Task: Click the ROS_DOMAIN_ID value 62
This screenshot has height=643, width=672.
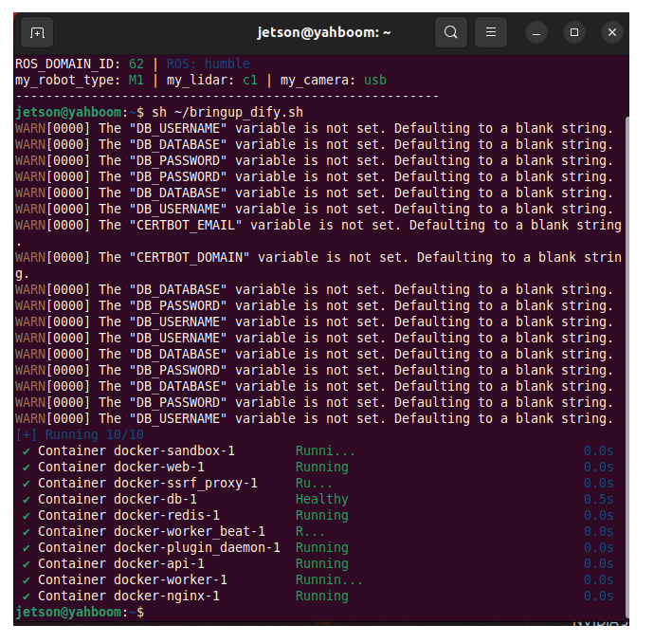Action: click(x=136, y=64)
